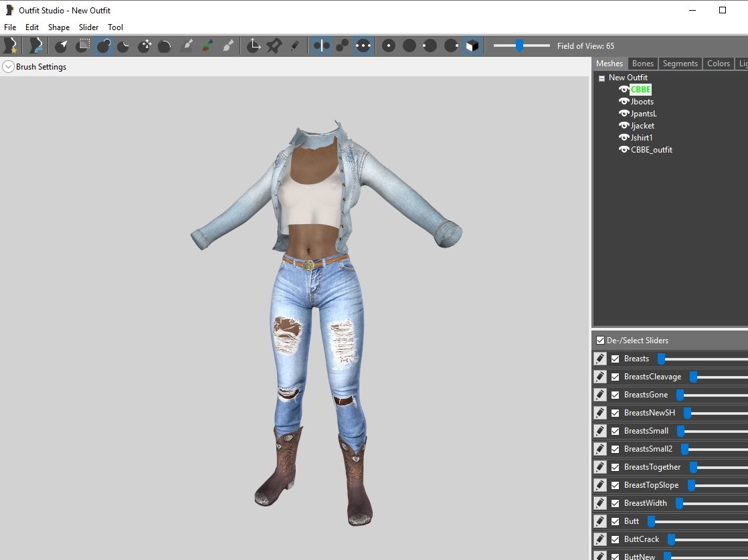
Task: Click the BreastTopSlope slider handle
Action: pyautogui.click(x=691, y=486)
